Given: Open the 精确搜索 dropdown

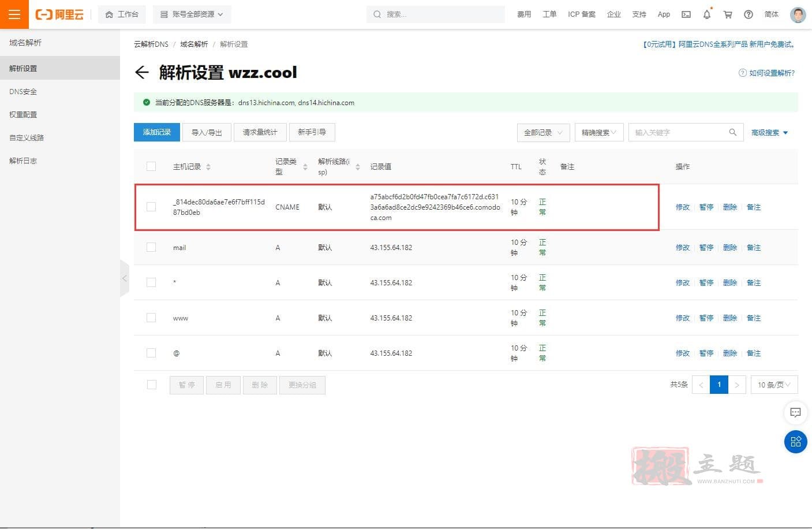Looking at the screenshot, I should pos(599,132).
